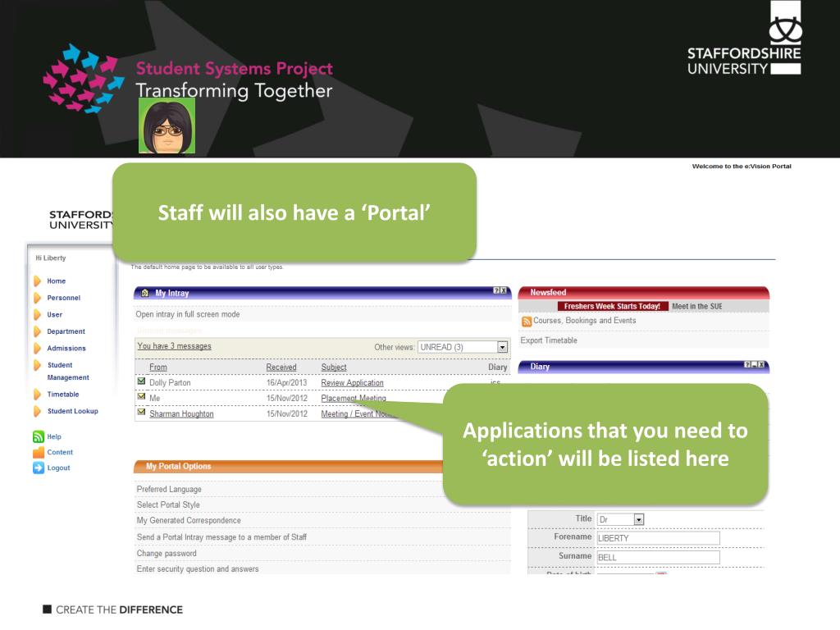
Task: Click the Diary column header in intray
Action: [498, 367]
